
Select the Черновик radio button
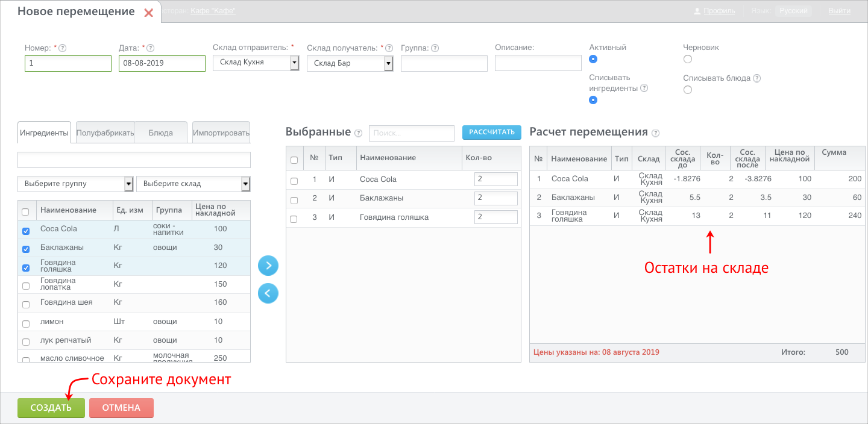(688, 59)
